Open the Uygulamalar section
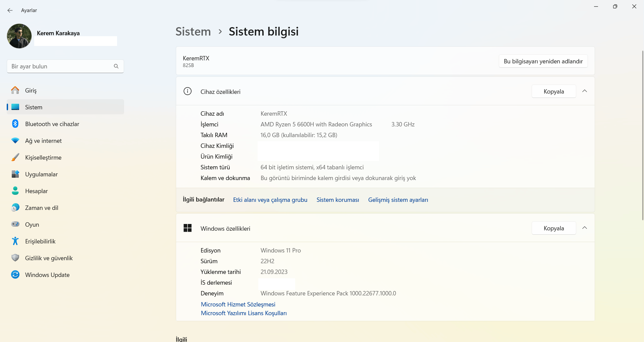This screenshot has height=342, width=644. [65, 174]
